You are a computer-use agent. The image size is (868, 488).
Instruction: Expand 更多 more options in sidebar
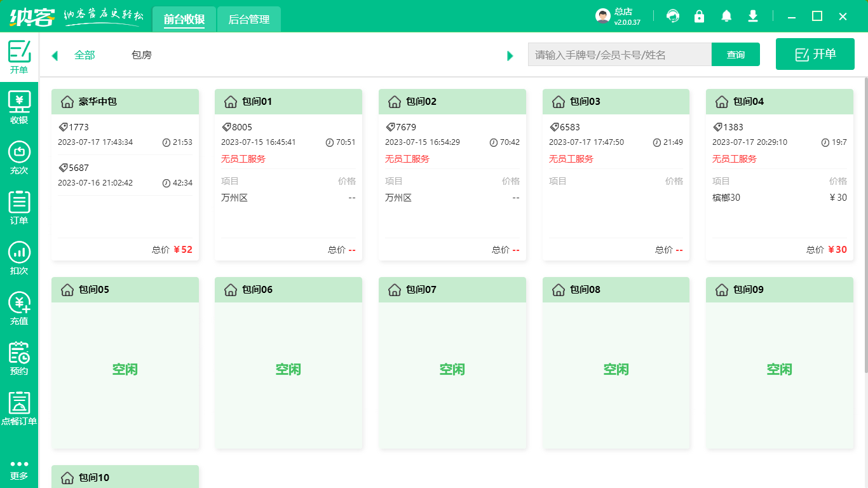(x=19, y=470)
